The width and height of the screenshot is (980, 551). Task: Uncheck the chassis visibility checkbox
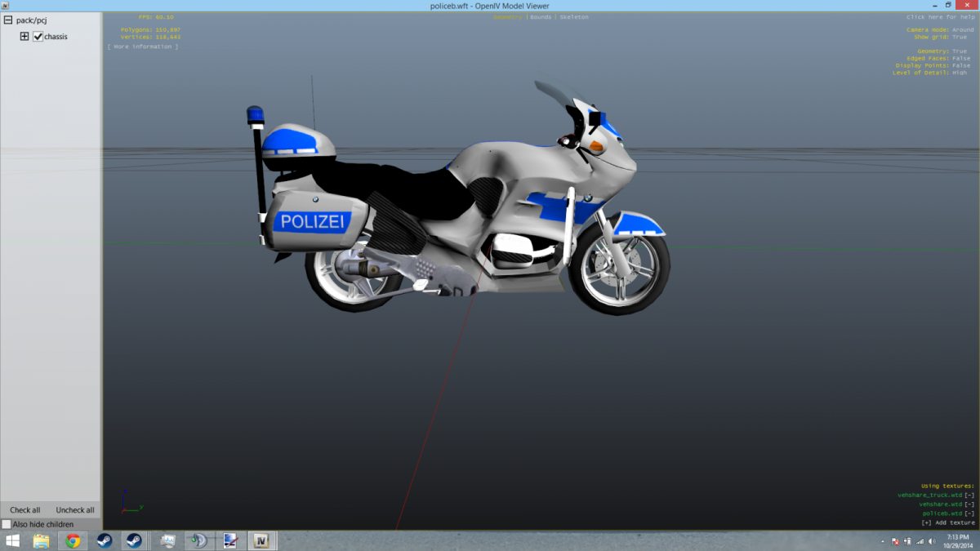coord(38,37)
